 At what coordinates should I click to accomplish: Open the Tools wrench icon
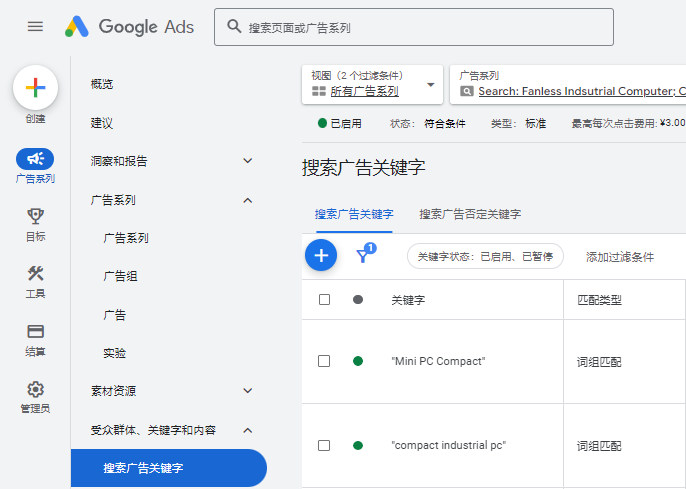[35, 274]
